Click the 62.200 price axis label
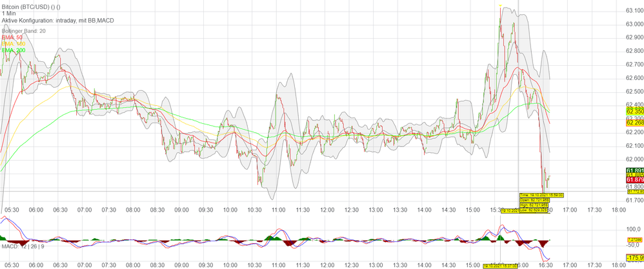The image size is (644, 269). click(x=634, y=132)
